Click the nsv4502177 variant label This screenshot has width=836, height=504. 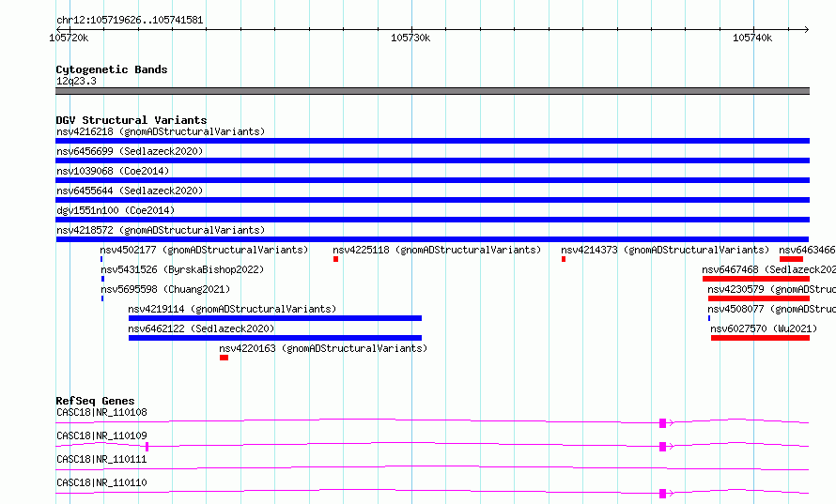pyautogui.click(x=204, y=250)
